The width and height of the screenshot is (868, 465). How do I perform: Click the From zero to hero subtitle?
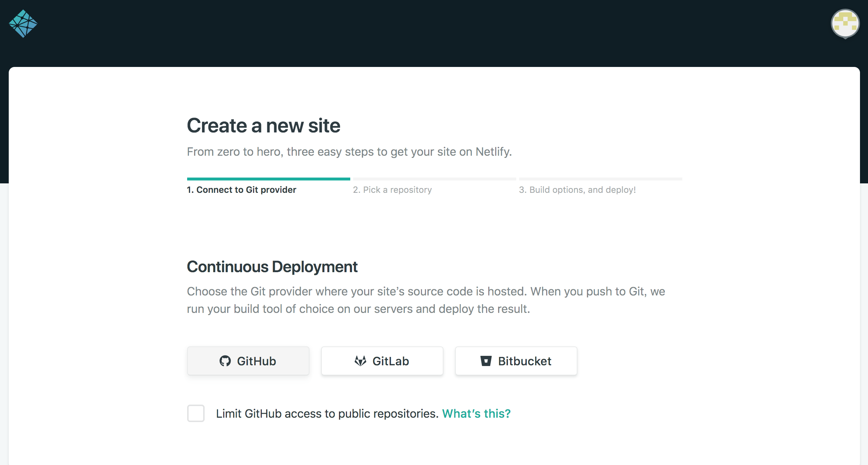click(349, 152)
